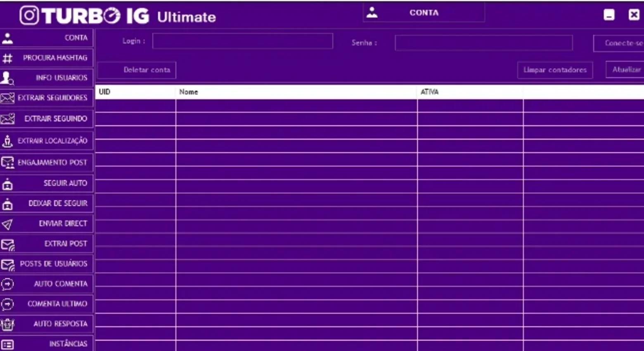644x351 pixels.
Task: Click the Atualizar button
Action: coord(625,70)
